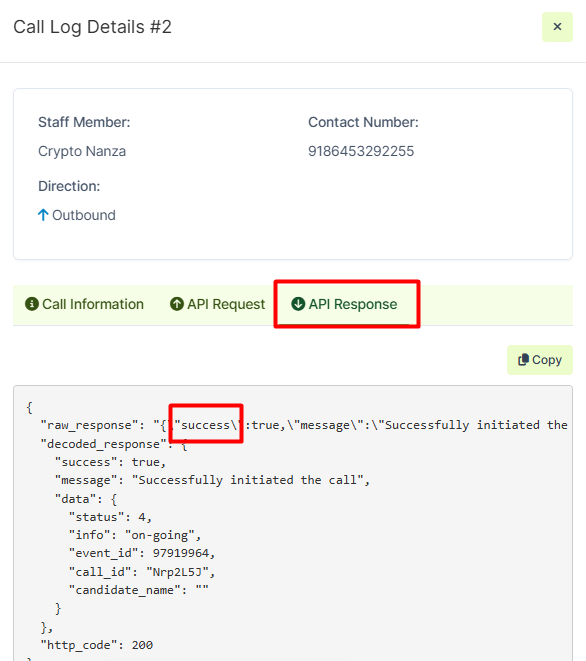The image size is (586, 661).
Task: Click the down-arrow icon beside API Response
Action: tap(298, 304)
